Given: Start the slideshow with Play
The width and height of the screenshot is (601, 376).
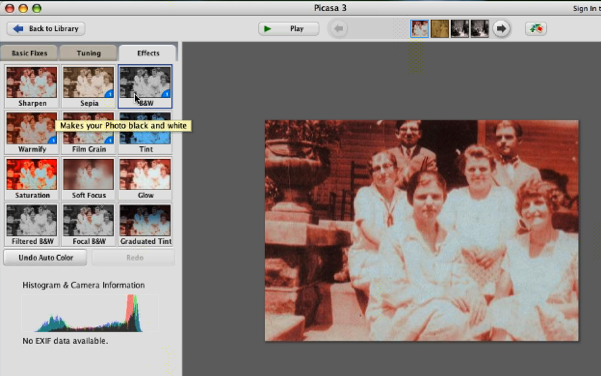Looking at the screenshot, I should coord(289,29).
